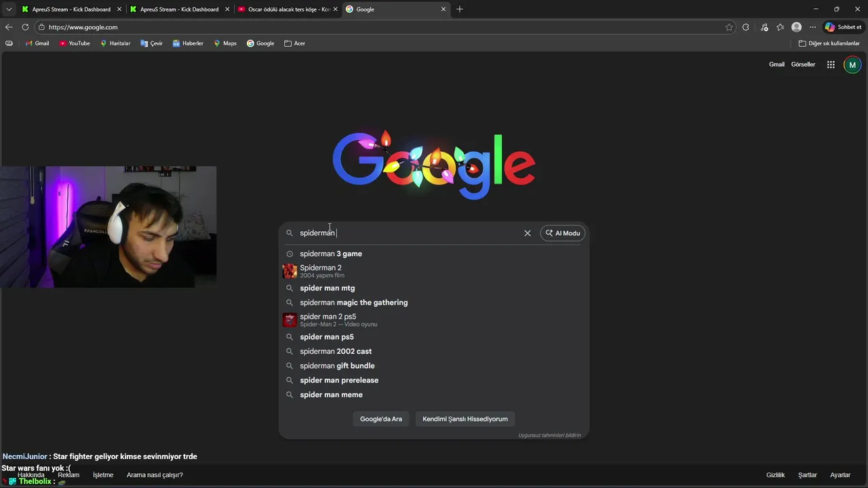Viewport: 868px width, 488px height.
Task: Open the media control music icon
Action: (x=764, y=27)
